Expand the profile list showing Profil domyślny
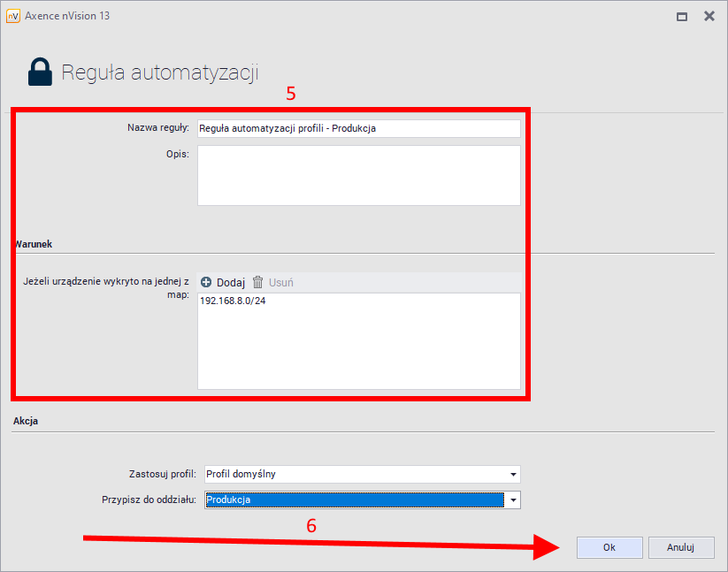 click(x=512, y=474)
